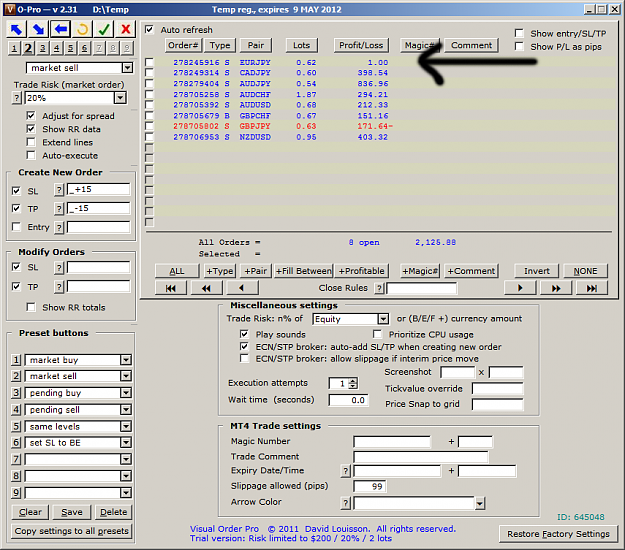The height and width of the screenshot is (550, 625).
Task: Click the +Profitable selection button
Action: click(362, 271)
